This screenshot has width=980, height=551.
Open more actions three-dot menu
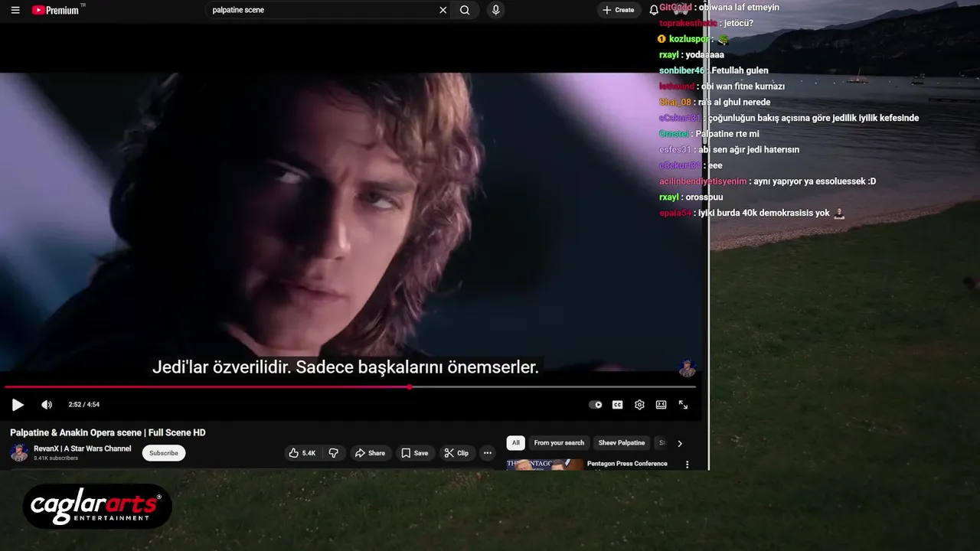488,453
